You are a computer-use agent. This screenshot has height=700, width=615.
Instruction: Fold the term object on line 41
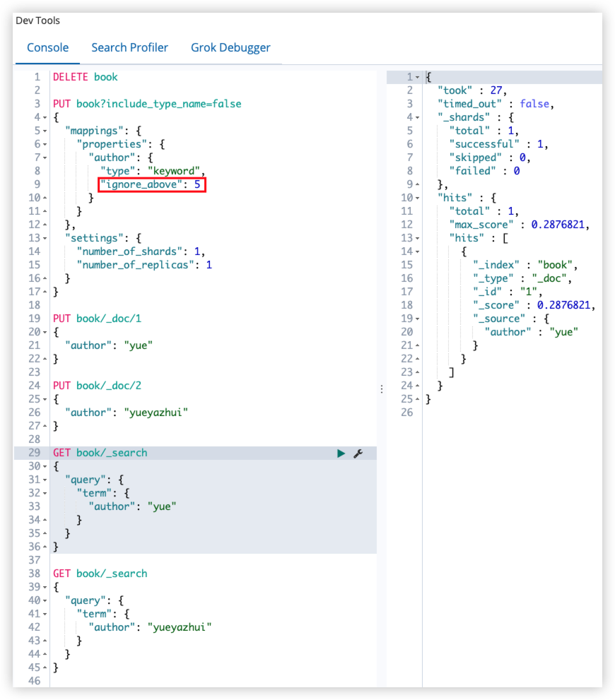[x=45, y=615]
